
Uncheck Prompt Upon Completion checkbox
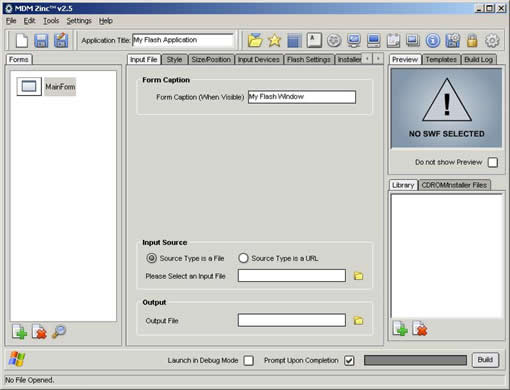(349, 360)
